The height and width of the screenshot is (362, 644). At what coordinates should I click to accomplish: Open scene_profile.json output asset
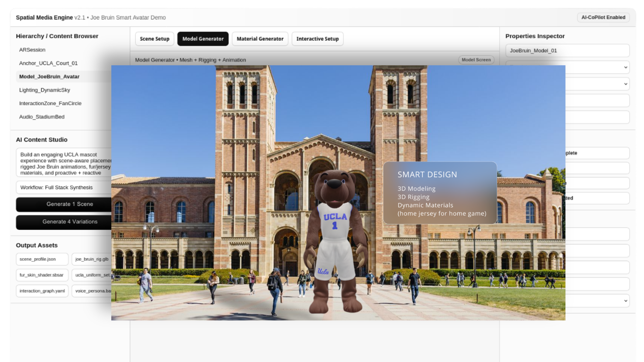[42, 259]
